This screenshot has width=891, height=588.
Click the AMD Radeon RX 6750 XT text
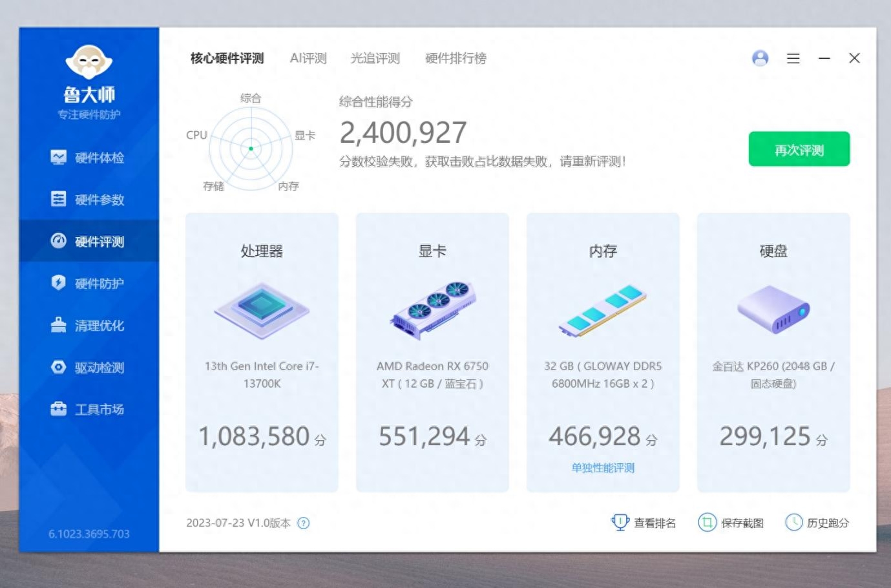point(432,375)
